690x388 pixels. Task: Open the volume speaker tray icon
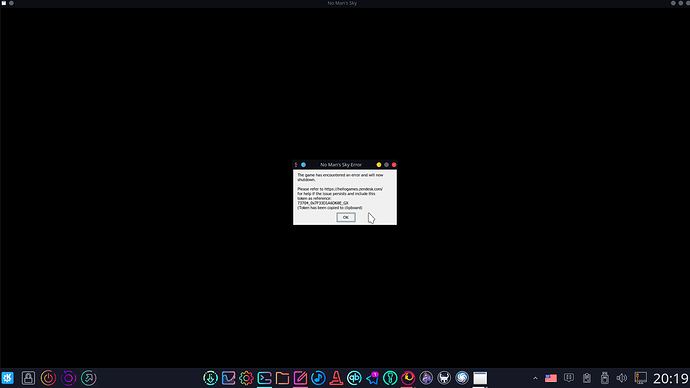point(622,378)
